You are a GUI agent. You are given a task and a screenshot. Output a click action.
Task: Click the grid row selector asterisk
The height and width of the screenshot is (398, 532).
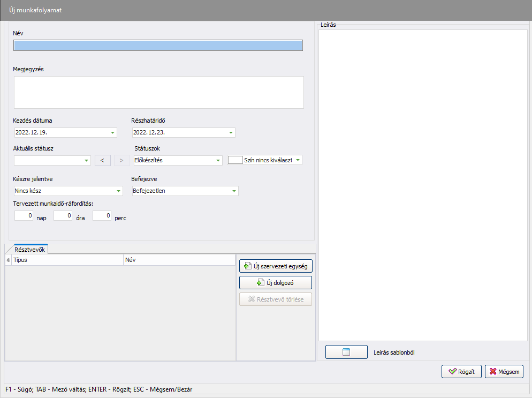point(8,260)
